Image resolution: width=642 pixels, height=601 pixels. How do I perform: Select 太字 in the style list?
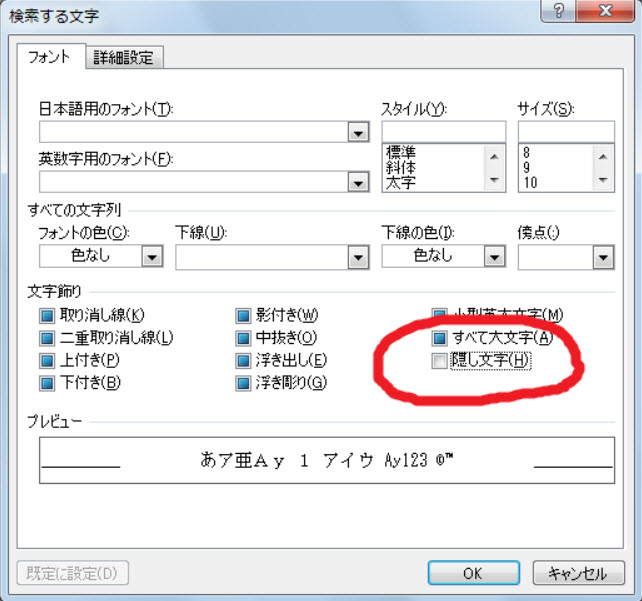click(x=402, y=183)
